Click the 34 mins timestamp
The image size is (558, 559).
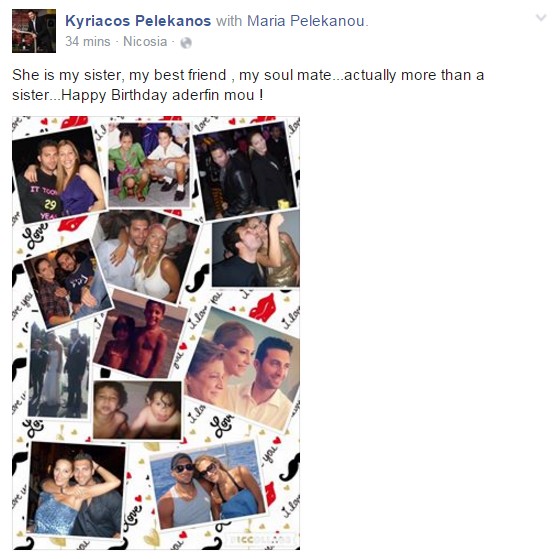click(x=88, y=42)
